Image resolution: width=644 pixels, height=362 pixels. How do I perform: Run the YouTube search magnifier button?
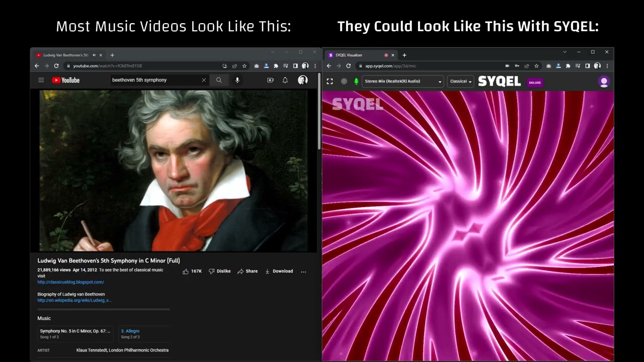(x=219, y=80)
